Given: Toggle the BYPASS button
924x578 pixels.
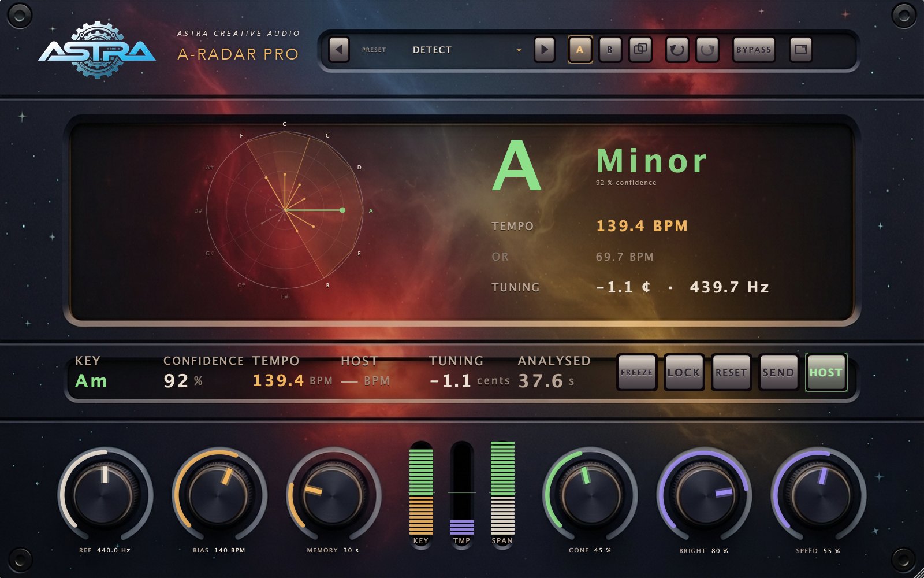Looking at the screenshot, I should pos(754,50).
